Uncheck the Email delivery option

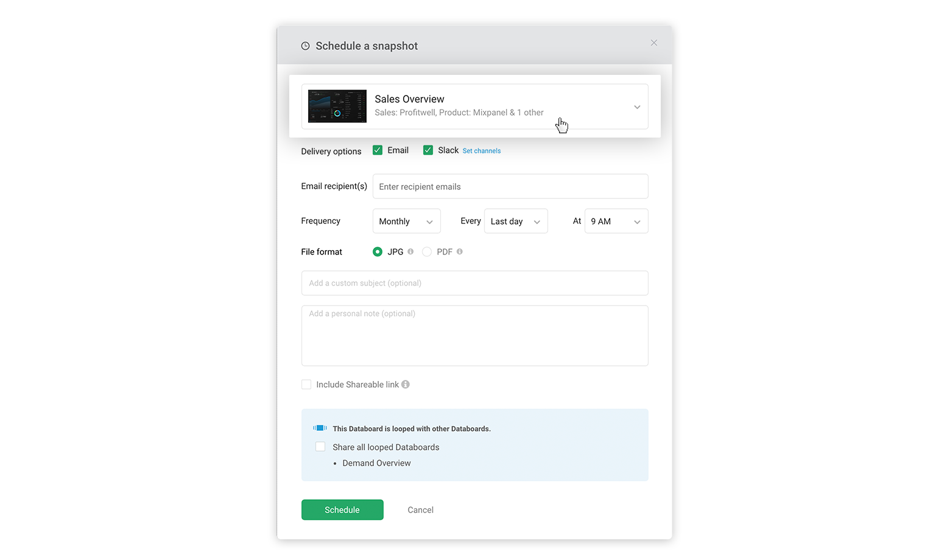tap(378, 150)
